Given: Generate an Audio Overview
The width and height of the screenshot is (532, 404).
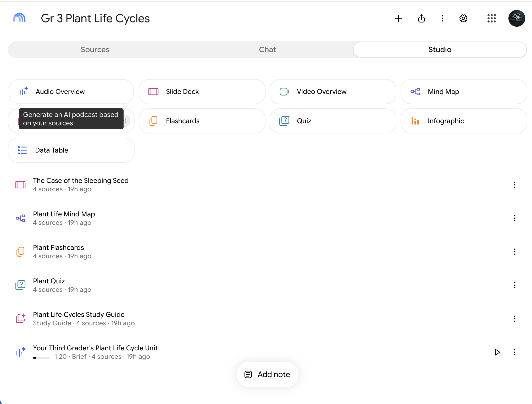Looking at the screenshot, I should tap(71, 92).
